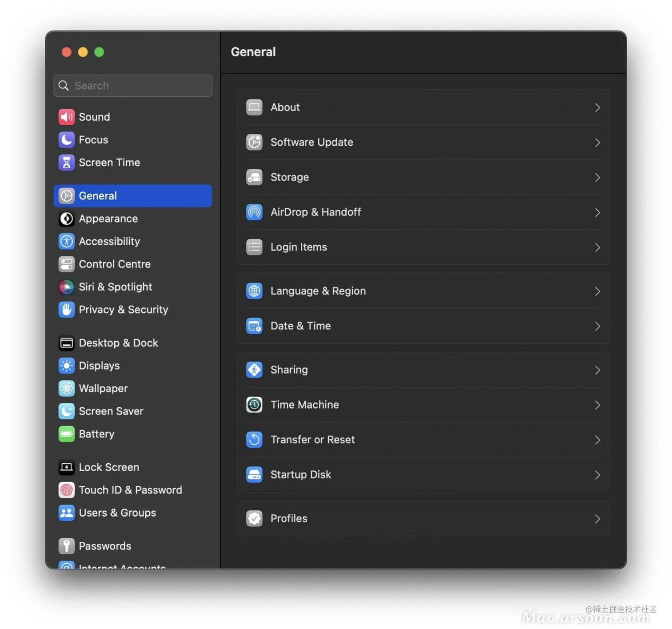672x629 pixels.
Task: Click the chevron on the Storage row
Action: [x=597, y=178]
